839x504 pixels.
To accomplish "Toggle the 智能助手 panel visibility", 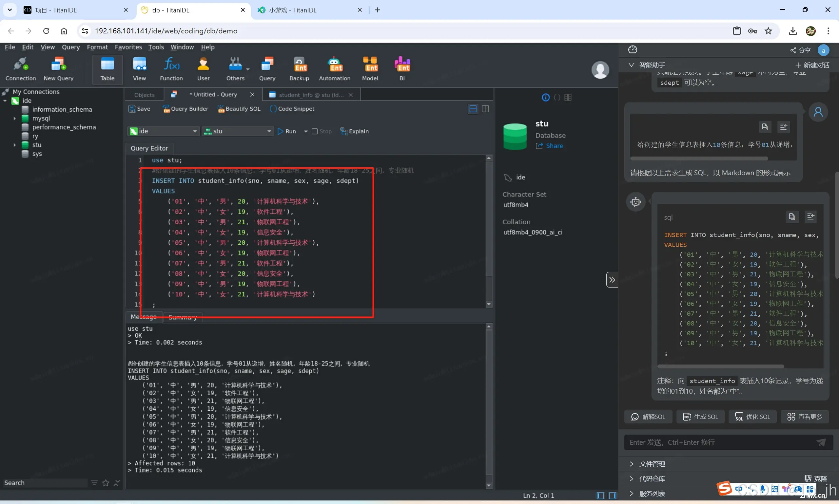I will (x=634, y=65).
